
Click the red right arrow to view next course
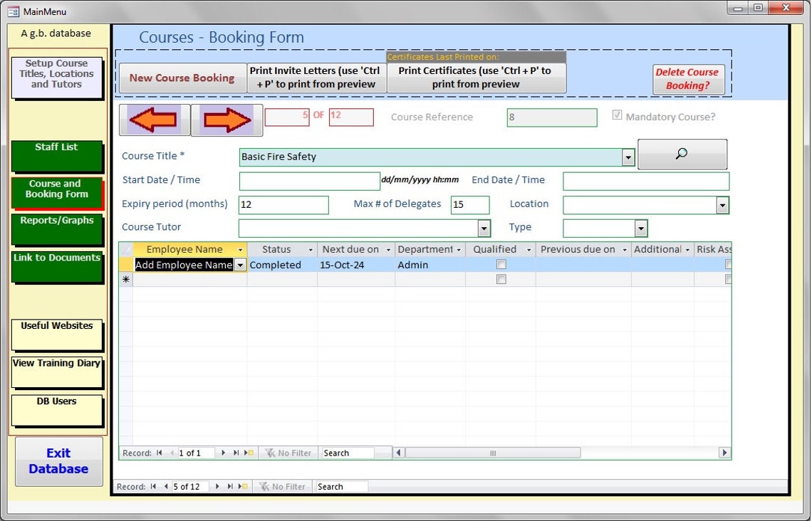[226, 121]
